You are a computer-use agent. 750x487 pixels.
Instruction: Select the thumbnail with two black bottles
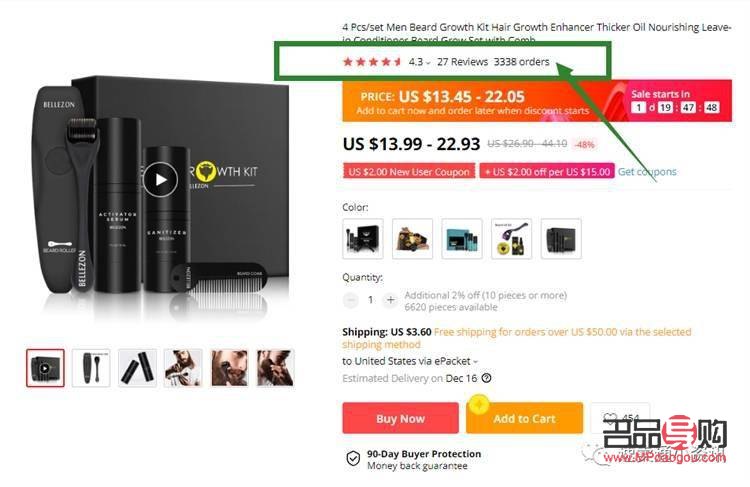coord(137,368)
